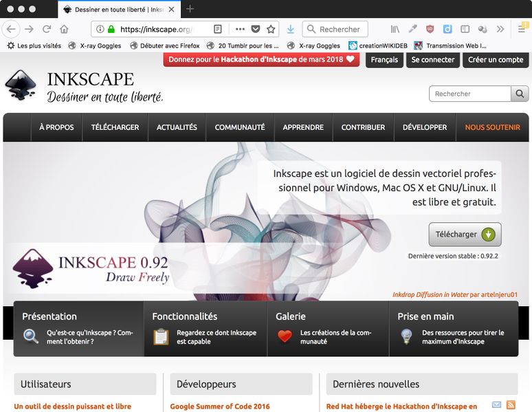Submit site search with magnifier button
The width and height of the screenshot is (532, 412).
[x=520, y=94]
